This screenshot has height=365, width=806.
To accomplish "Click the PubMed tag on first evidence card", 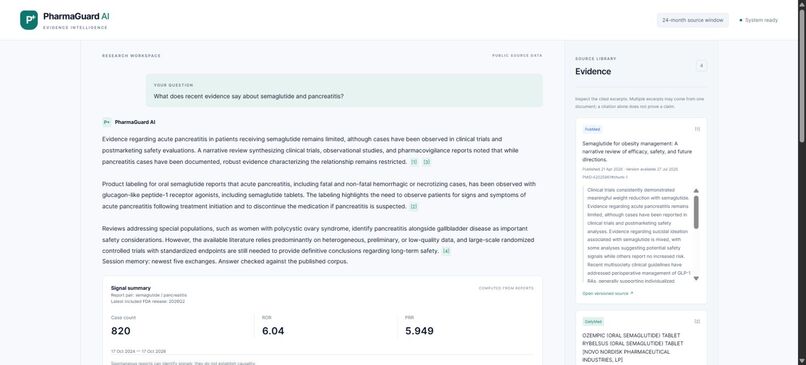I will [592, 129].
